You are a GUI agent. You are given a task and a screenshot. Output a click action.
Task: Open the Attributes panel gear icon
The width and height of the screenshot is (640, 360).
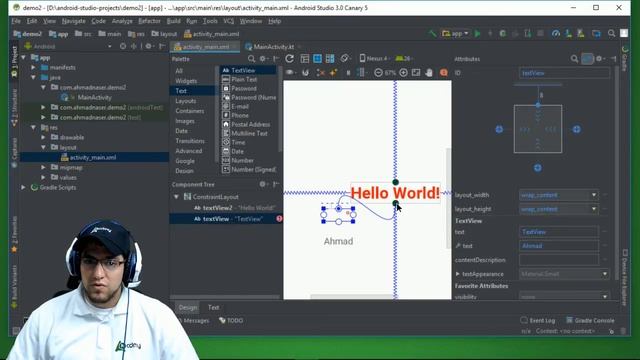[600, 59]
